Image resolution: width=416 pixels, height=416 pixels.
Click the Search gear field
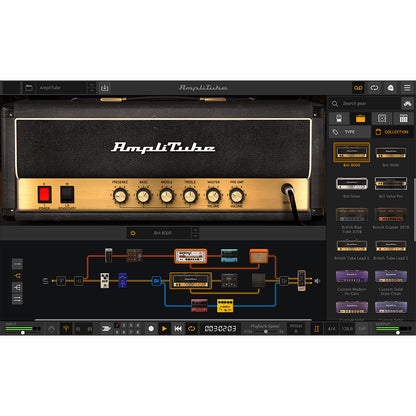click(370, 104)
